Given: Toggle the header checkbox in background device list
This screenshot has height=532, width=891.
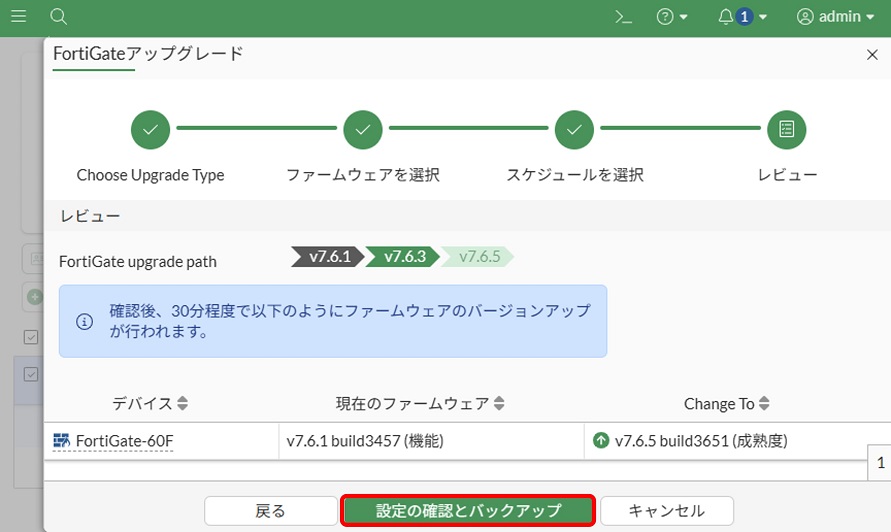Looking at the screenshot, I should (31, 337).
